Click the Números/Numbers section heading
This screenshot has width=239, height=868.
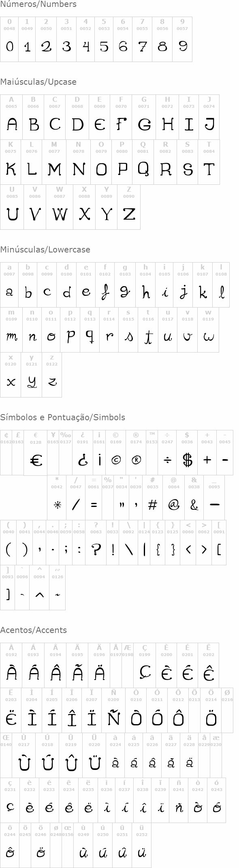tap(38, 4)
